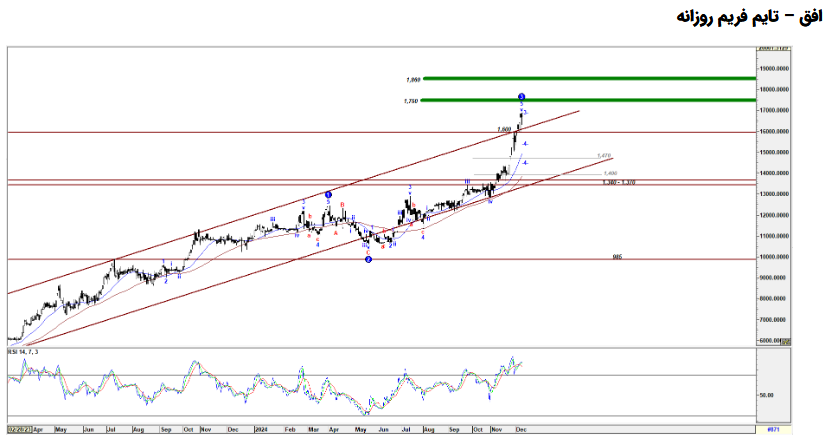Click the 1,600 level label
This screenshot has width=827, height=445.
tap(505, 129)
